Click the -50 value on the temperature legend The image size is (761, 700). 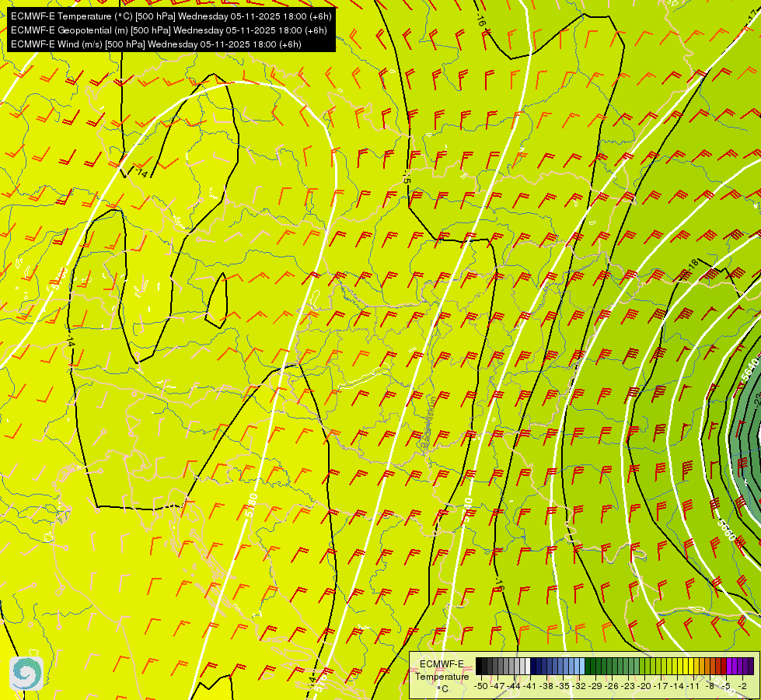coord(481,686)
